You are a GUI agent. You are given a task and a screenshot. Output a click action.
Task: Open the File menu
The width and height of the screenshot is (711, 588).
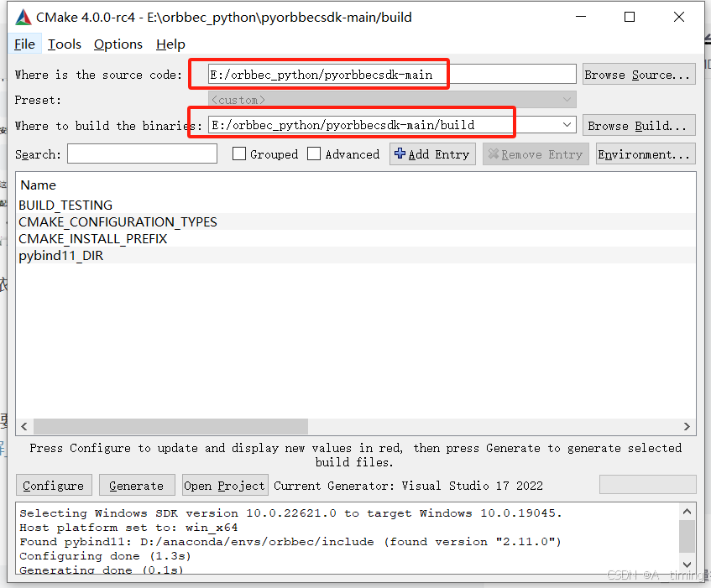(x=24, y=44)
